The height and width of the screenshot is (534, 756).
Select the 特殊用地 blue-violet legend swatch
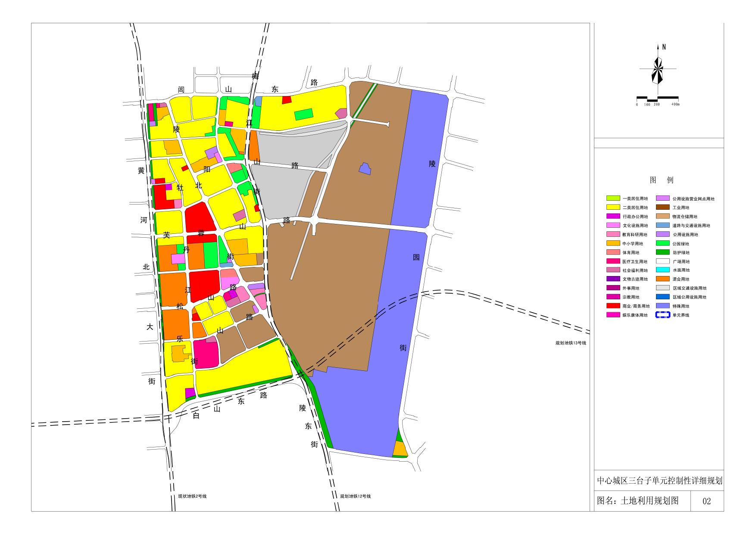coord(662,306)
